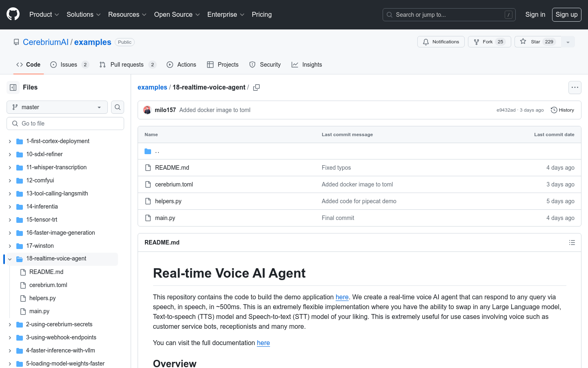Expand the 12-comfyui folder chevron
Viewport: 588px width, 368px height.
pyautogui.click(x=10, y=181)
